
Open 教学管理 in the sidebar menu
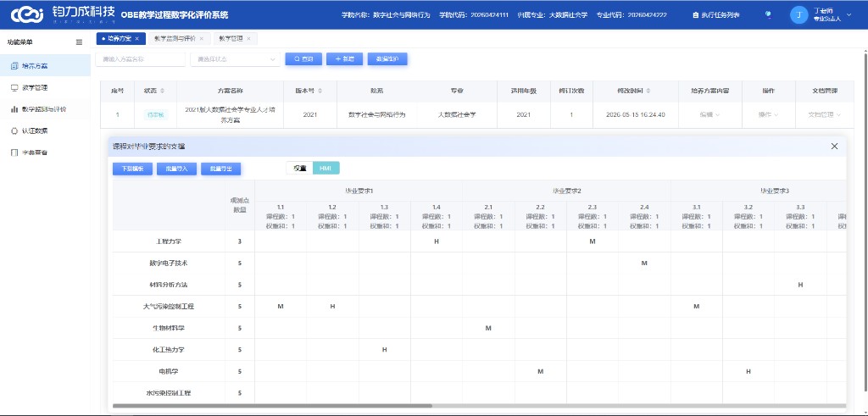[46, 87]
